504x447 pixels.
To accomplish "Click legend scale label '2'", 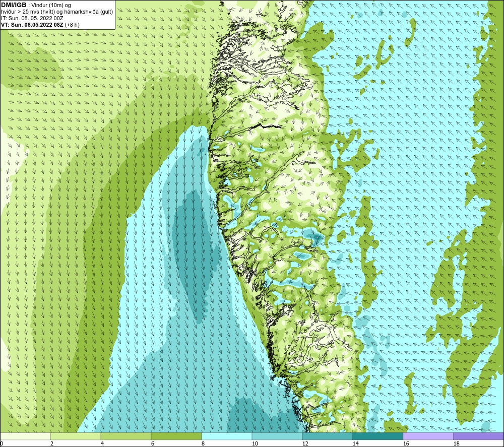I will coord(52,444).
